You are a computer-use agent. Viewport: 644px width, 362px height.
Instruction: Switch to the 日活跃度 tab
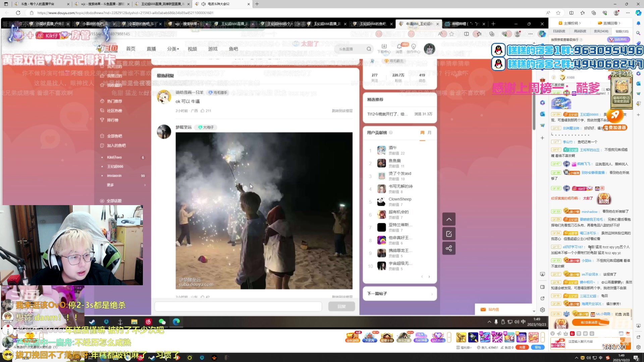[559, 31]
